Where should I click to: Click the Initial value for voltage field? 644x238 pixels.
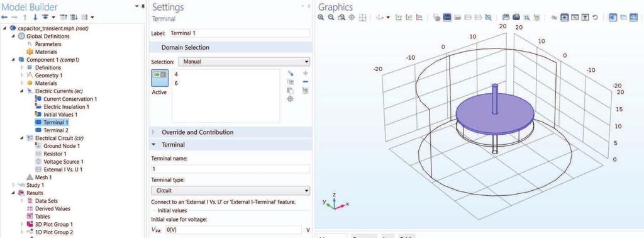click(234, 230)
